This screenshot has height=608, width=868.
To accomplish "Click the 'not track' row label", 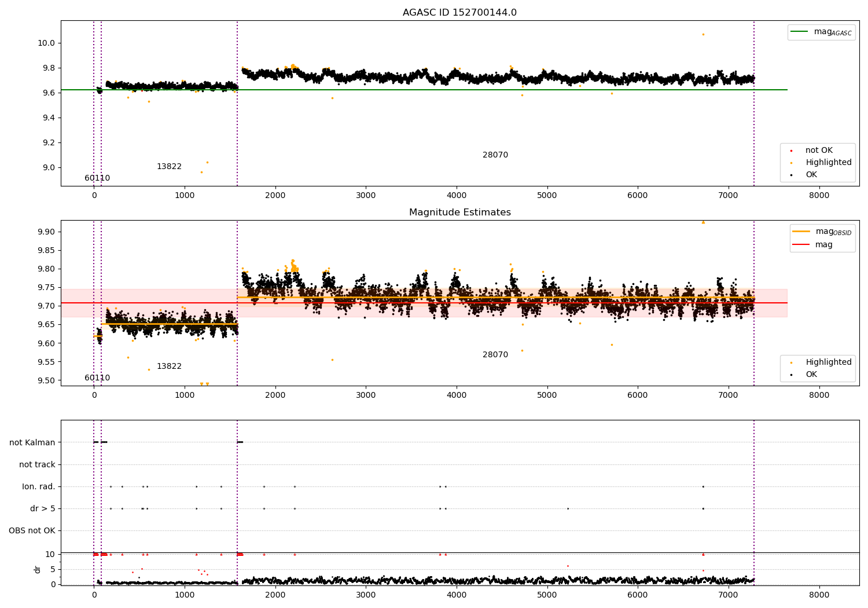I will (x=37, y=464).
